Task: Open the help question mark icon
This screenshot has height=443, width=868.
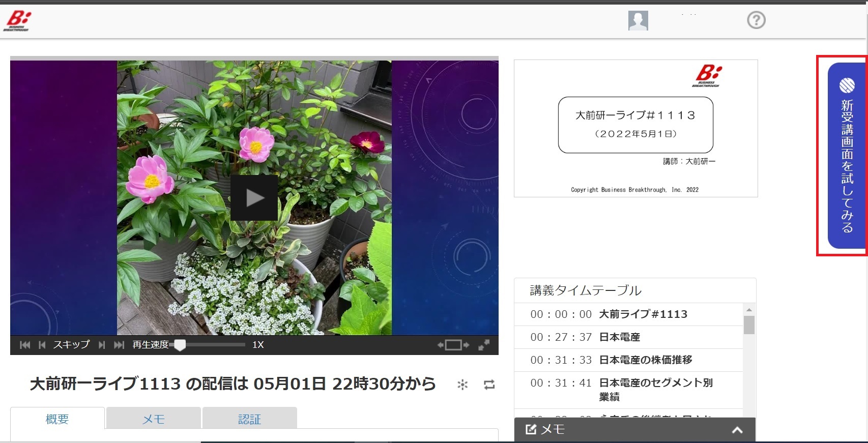Action: 756,20
